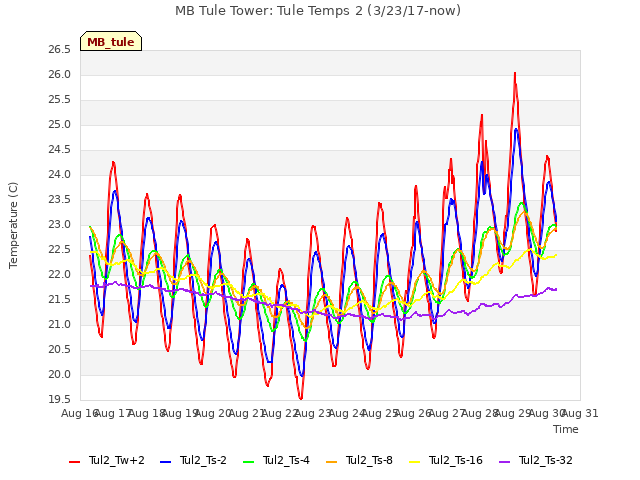Screen dimensions: 640x480
Task: Click the 24.0 y-axis tick label
Action: pos(60,175)
